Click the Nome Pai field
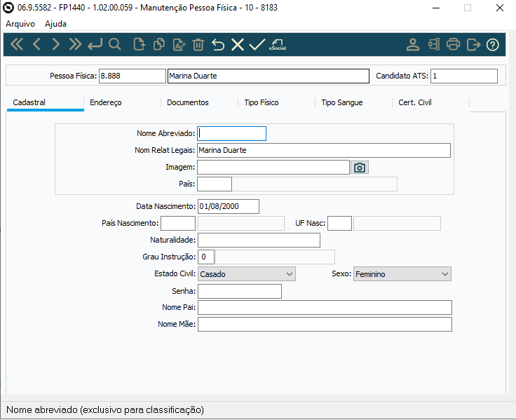516x420 pixels. pos(325,307)
